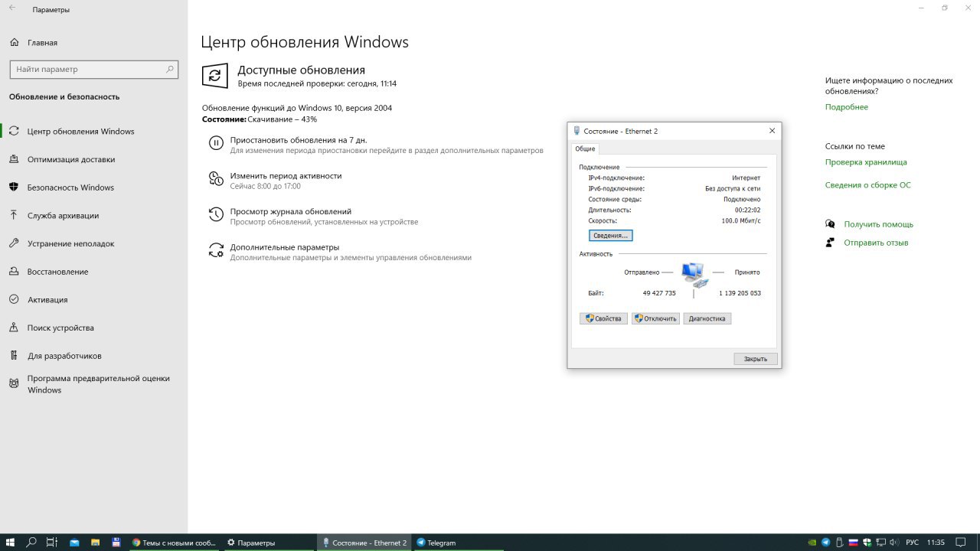
Task: Click the pause icon for Приостановить обновления
Action: pos(216,142)
